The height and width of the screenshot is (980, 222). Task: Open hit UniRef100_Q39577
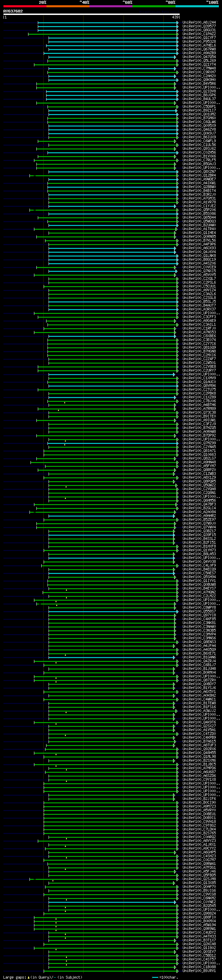click(199, 26)
